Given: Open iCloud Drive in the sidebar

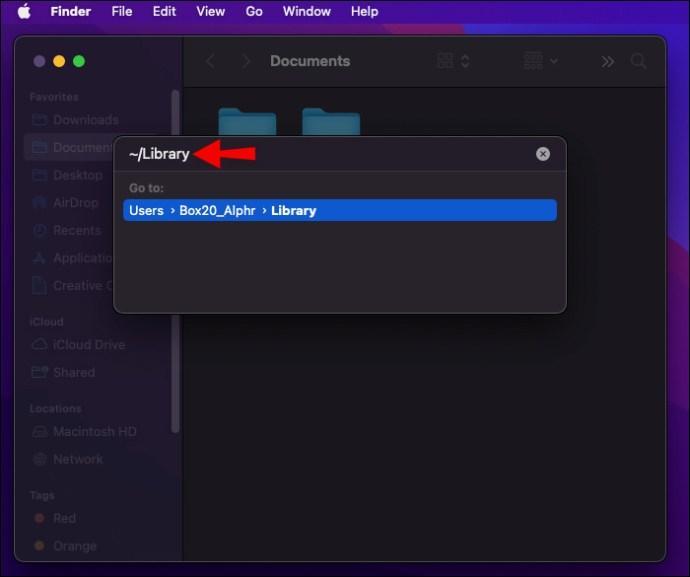Looking at the screenshot, I should [x=89, y=345].
